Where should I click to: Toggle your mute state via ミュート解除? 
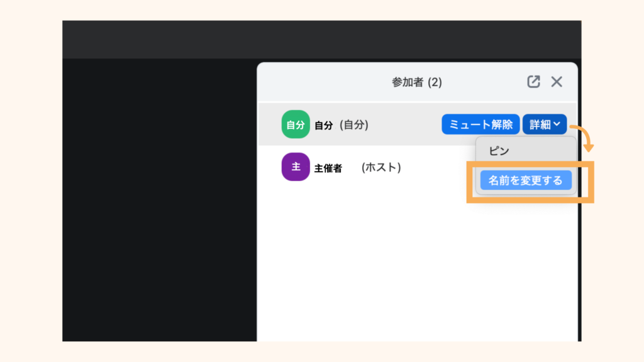point(480,124)
